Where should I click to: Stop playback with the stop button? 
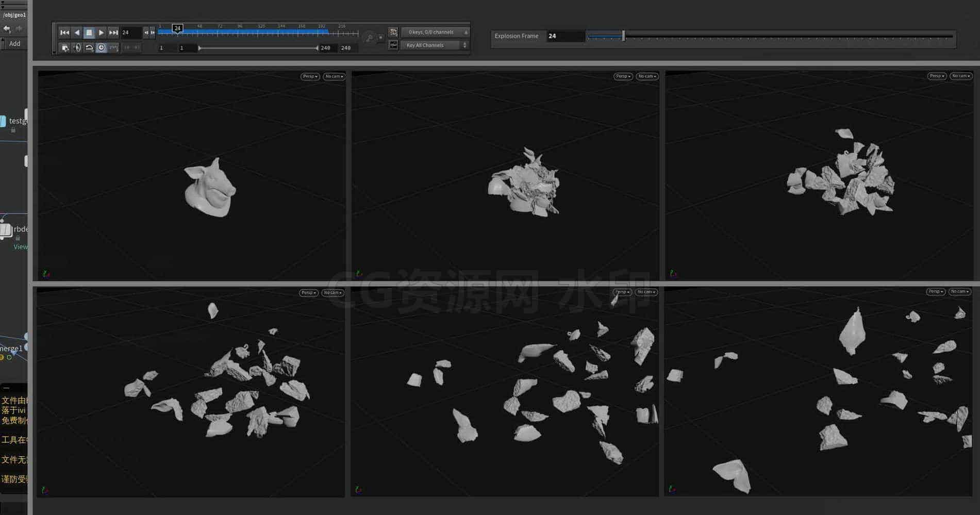tap(89, 32)
